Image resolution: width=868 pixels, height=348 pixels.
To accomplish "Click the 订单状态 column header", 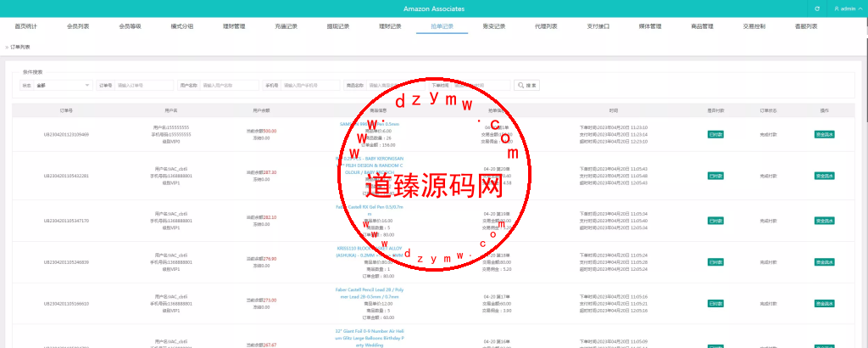I will (x=768, y=111).
